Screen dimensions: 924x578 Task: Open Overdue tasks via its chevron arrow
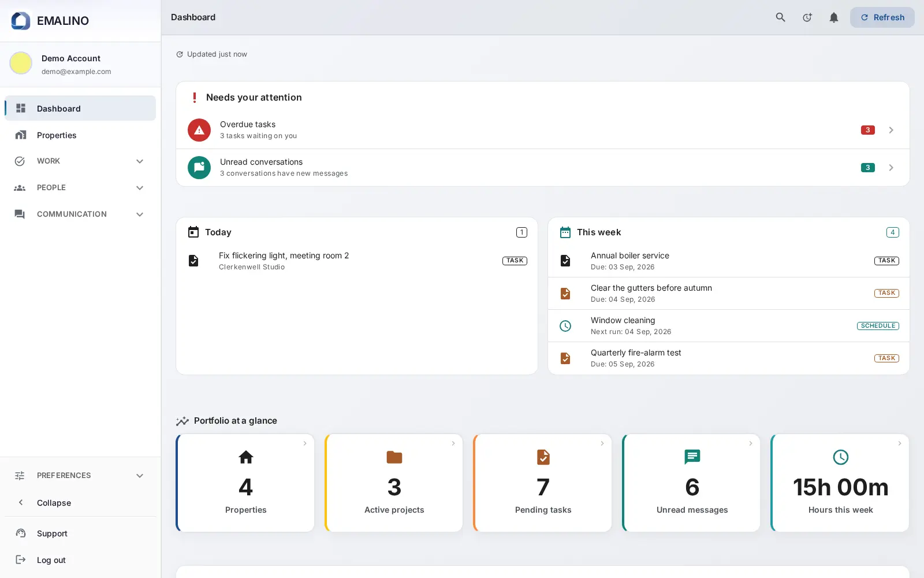(891, 130)
